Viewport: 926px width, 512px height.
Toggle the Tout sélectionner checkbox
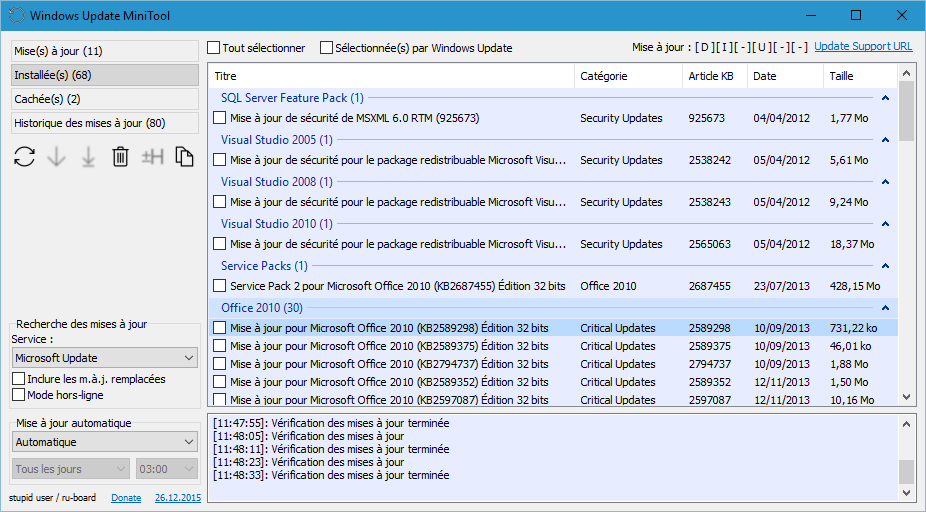coord(214,48)
